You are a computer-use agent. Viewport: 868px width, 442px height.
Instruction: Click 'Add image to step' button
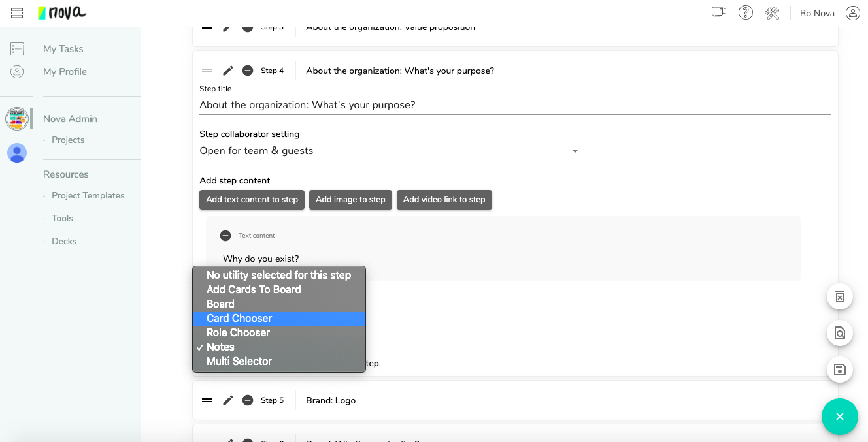(350, 200)
